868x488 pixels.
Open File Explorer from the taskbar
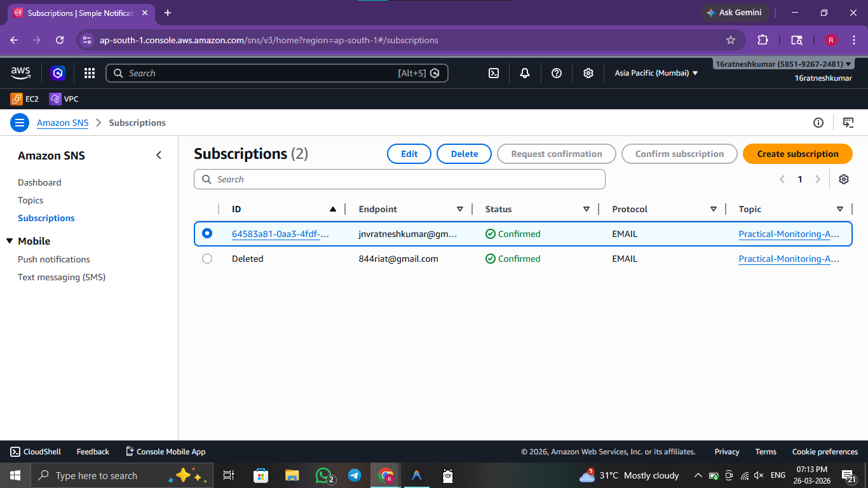(292, 475)
